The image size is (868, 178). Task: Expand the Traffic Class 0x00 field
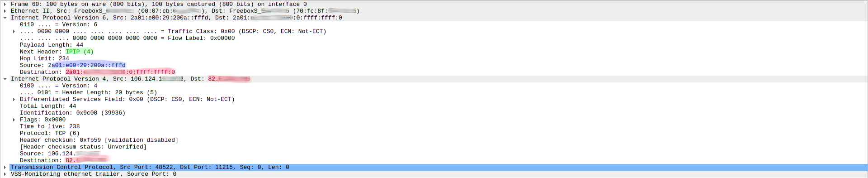(x=14, y=31)
